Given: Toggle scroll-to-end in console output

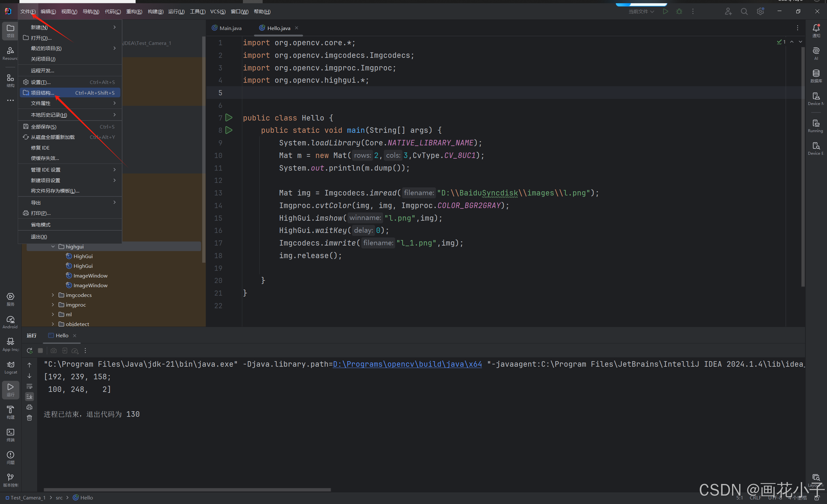Looking at the screenshot, I should [29, 396].
